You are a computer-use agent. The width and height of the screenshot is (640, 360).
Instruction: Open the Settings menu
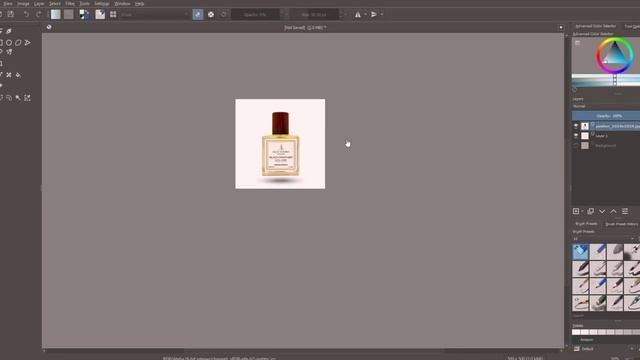click(x=102, y=4)
